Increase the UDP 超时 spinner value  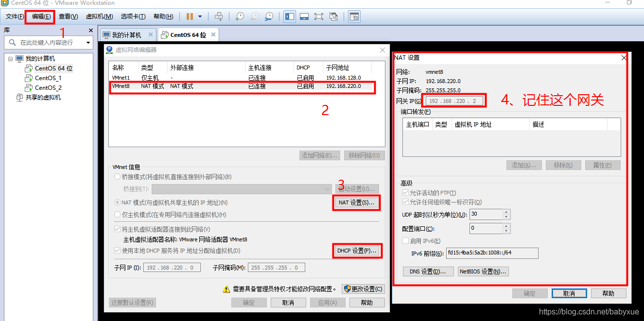506,212
